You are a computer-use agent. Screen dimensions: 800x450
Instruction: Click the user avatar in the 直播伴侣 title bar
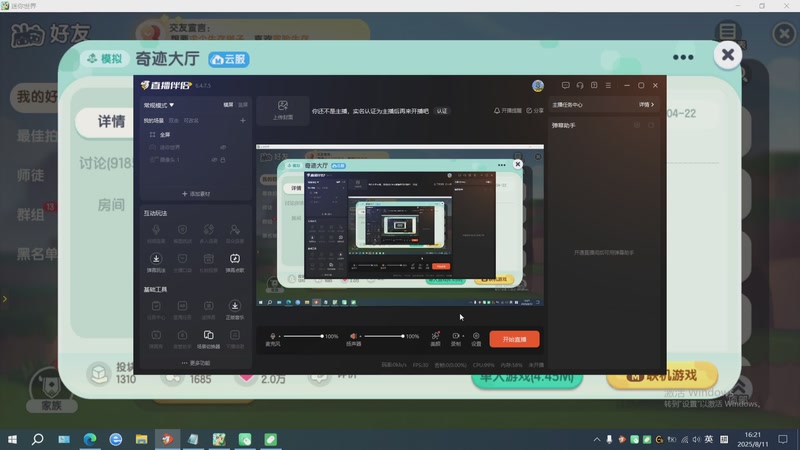pyautogui.click(x=538, y=86)
